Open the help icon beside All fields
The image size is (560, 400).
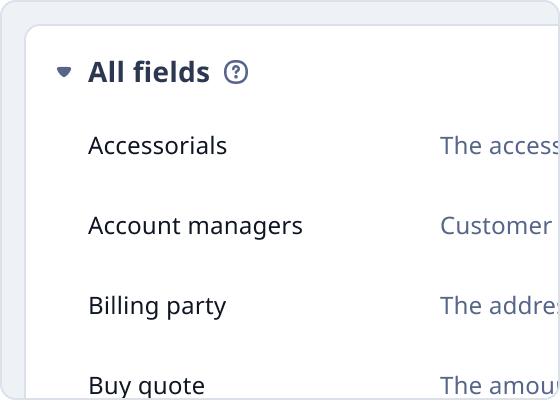click(236, 72)
